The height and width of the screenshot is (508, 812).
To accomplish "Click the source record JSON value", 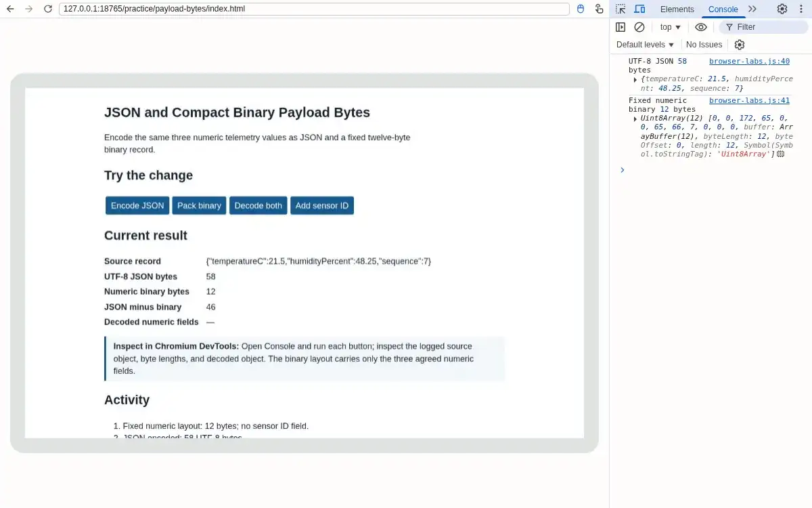I will coord(318,261).
